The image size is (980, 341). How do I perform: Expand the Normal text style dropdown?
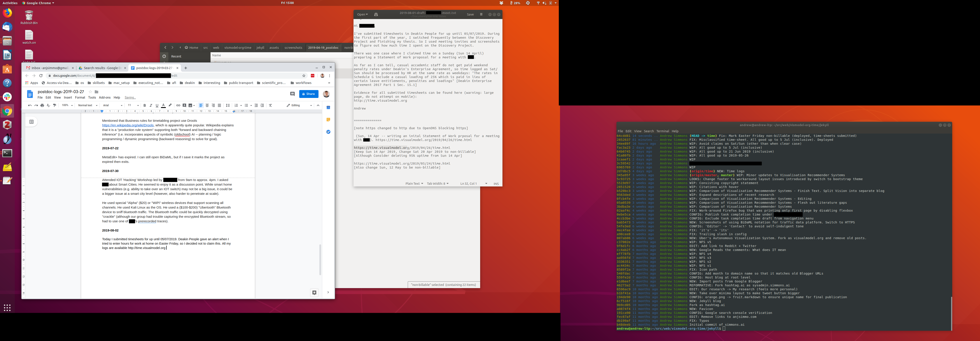(87, 105)
